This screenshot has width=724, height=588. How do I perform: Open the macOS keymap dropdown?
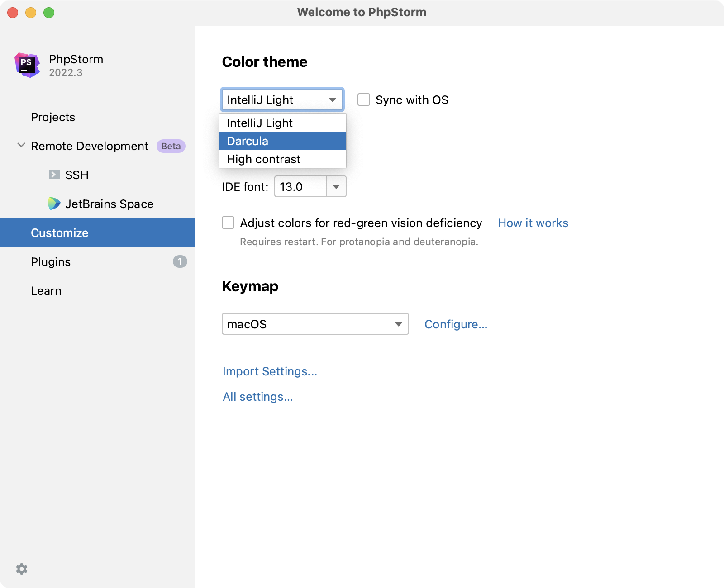click(x=315, y=324)
